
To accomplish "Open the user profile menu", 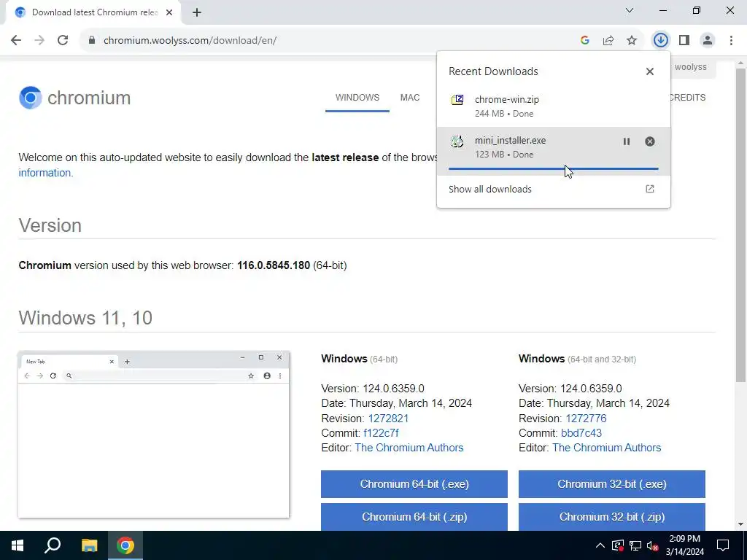I will 708,41.
